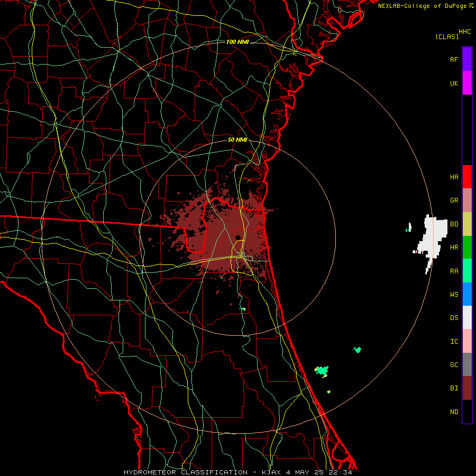Screen dimensions: 476x476
Task: Click the DS white legend swatch
Action: [x=467, y=317]
